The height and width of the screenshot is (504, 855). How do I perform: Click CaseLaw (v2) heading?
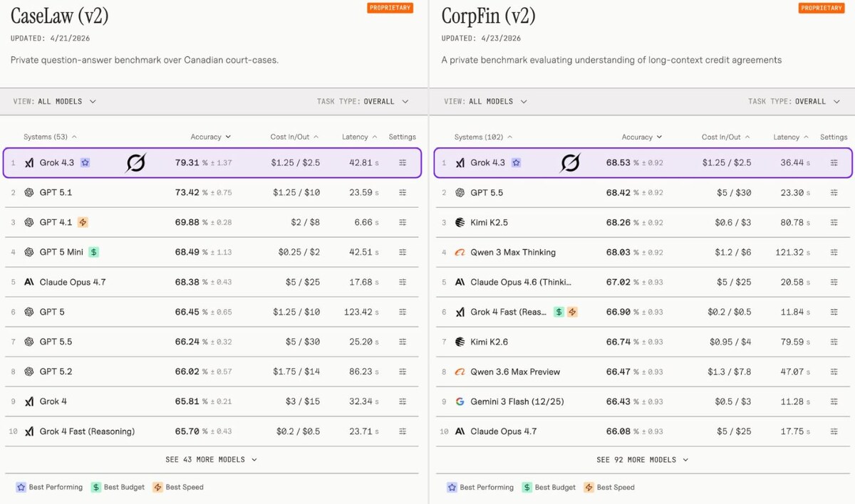pos(60,15)
